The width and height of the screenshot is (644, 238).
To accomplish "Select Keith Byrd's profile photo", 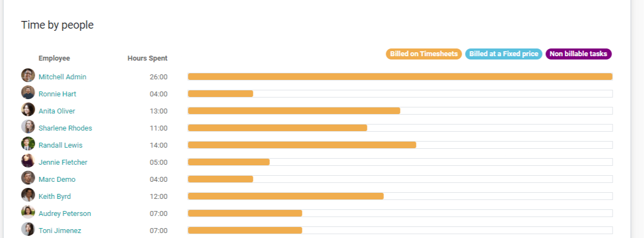I will [28, 195].
